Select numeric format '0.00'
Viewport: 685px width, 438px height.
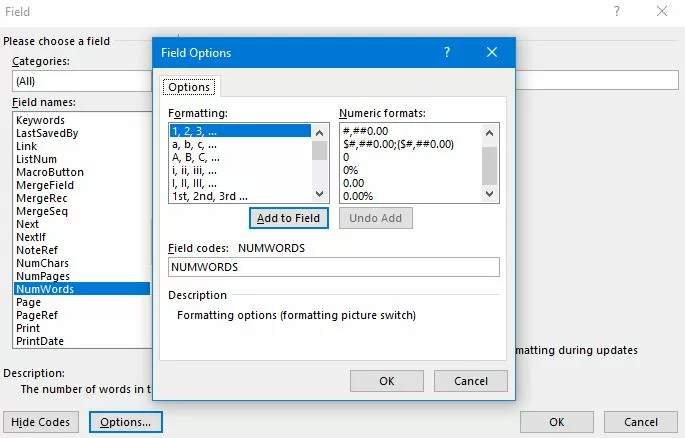point(410,183)
